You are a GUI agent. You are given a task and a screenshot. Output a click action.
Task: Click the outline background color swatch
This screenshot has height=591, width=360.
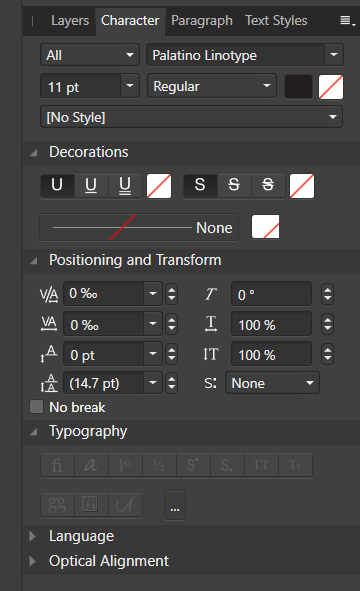coord(266,227)
